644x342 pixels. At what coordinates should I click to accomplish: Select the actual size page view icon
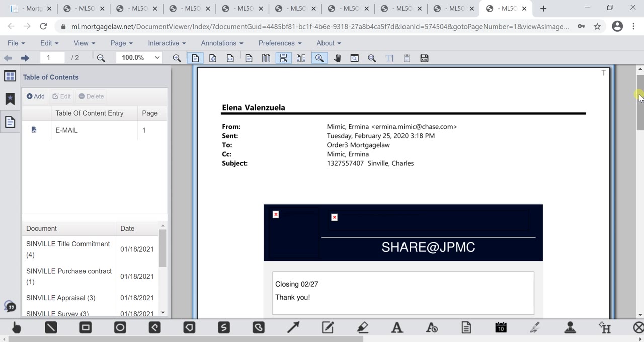195,58
